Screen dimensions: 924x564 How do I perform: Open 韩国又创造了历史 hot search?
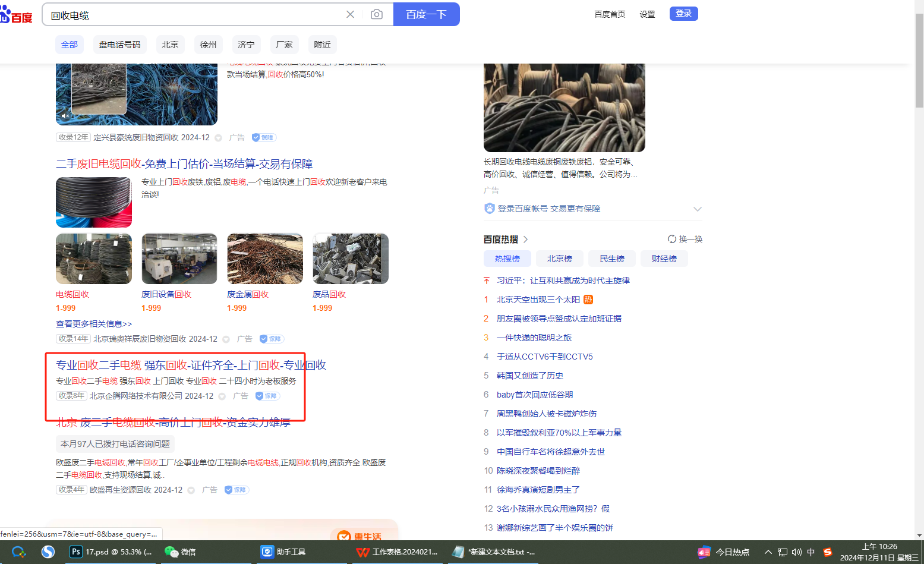[x=530, y=376]
